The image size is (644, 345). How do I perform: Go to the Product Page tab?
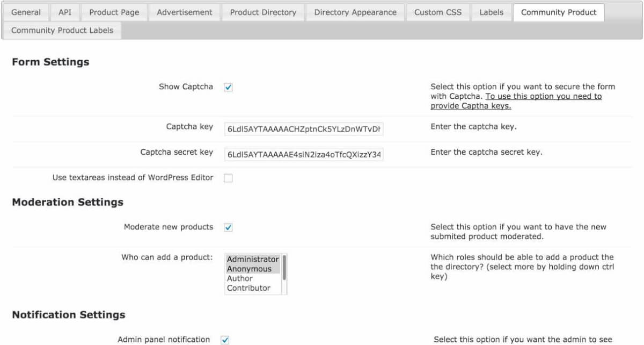coord(114,12)
